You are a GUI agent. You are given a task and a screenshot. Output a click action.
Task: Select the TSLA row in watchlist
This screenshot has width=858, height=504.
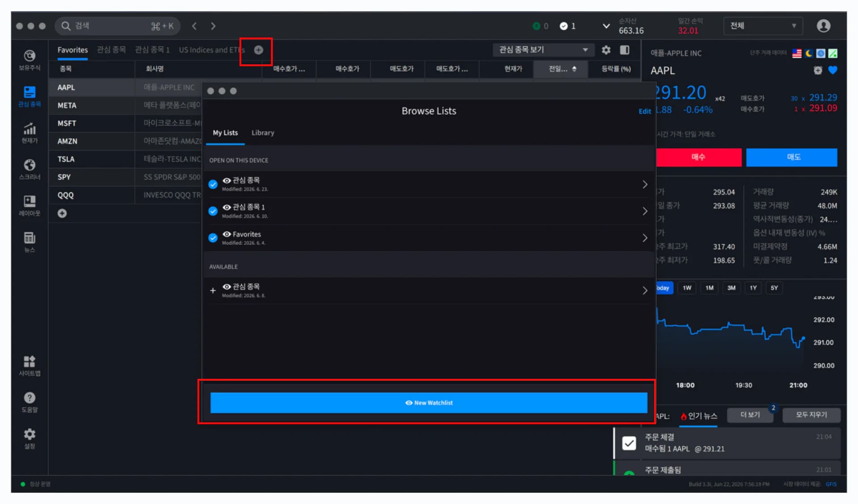(x=125, y=159)
